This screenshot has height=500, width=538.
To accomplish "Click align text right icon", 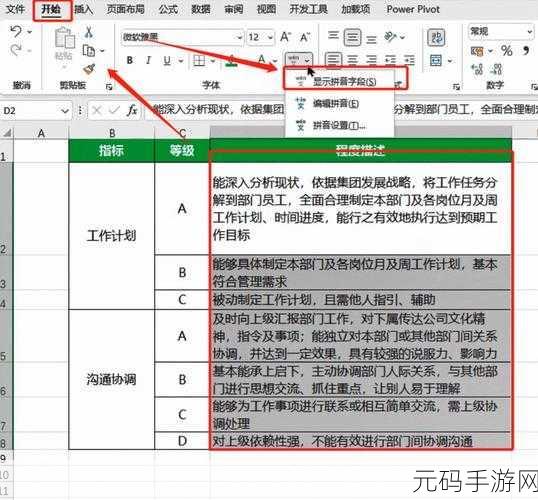I will click(x=371, y=60).
